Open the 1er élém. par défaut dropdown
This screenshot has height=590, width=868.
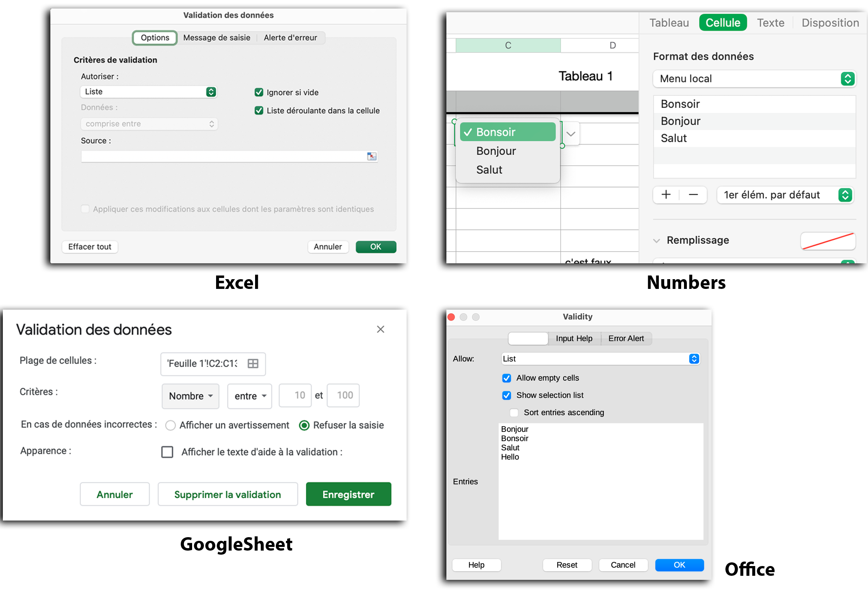[785, 195]
